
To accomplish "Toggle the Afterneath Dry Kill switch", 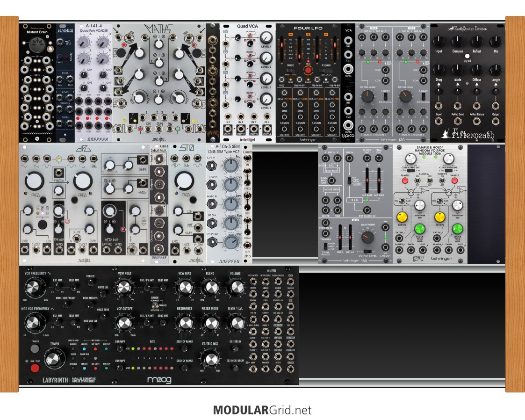I will pyautogui.click(x=467, y=56).
